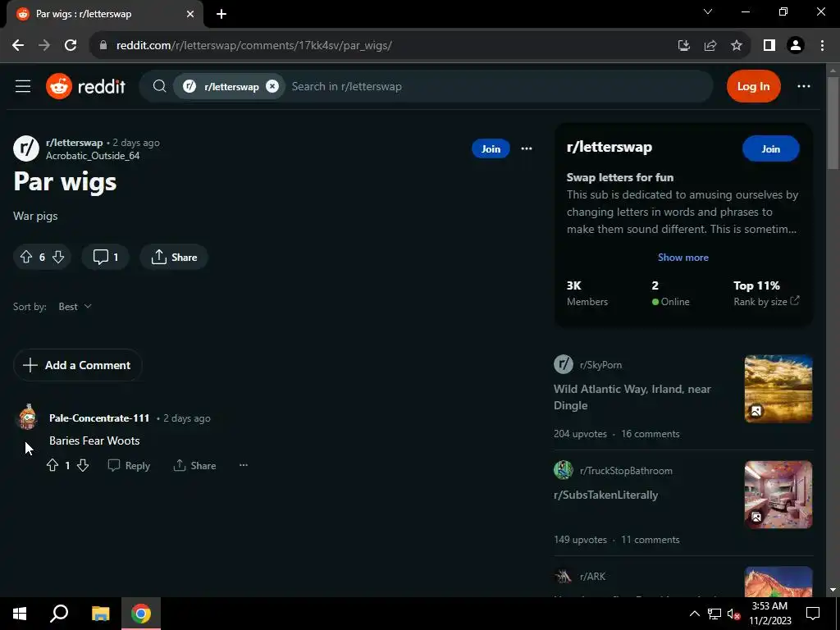Viewport: 840px width, 630px height.
Task: Click the Log In button
Action: tap(753, 86)
